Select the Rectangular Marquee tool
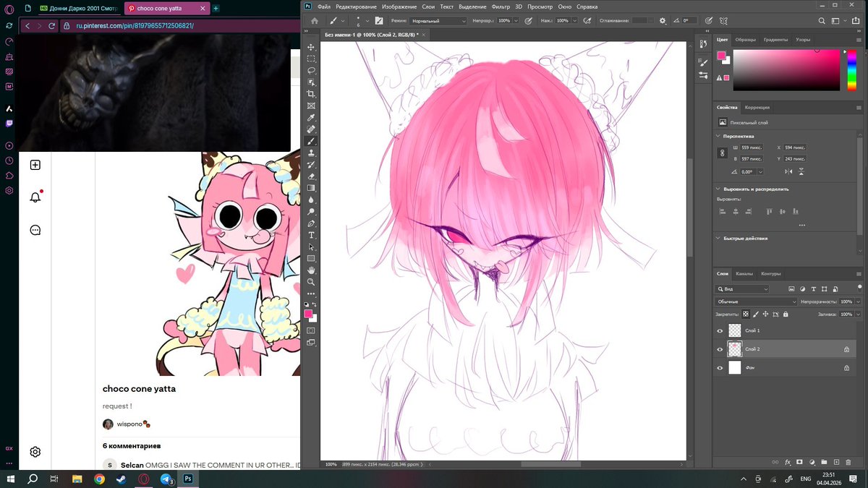The width and height of the screenshot is (868, 488). [x=312, y=59]
